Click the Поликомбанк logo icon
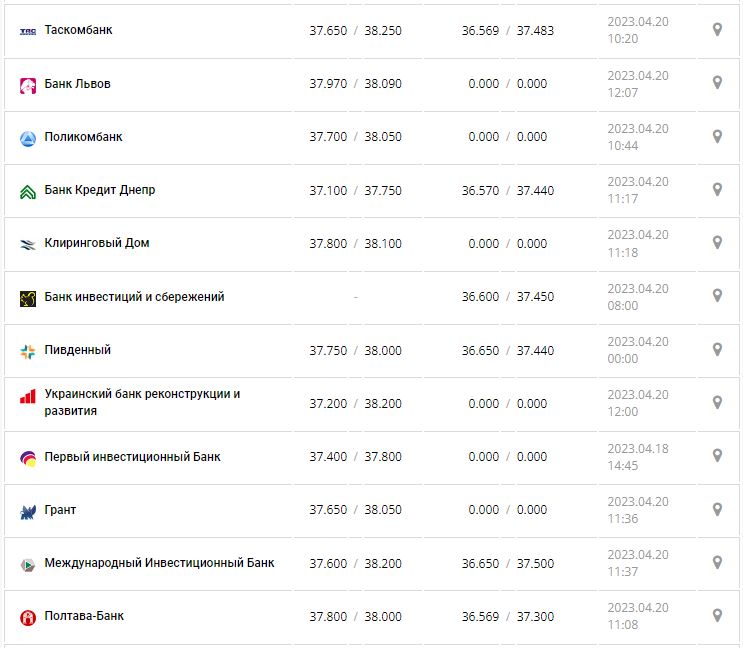Image resolution: width=743 pixels, height=648 pixels. (x=28, y=138)
